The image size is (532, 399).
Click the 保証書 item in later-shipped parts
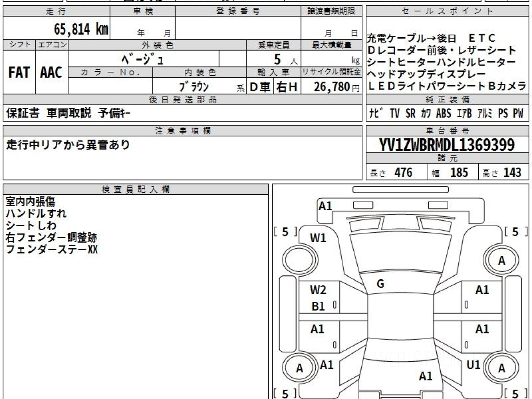pos(23,113)
